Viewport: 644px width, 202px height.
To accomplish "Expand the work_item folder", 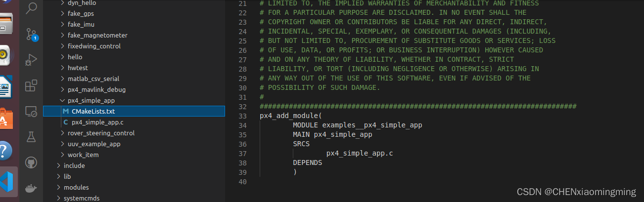I will [x=134, y=155].
